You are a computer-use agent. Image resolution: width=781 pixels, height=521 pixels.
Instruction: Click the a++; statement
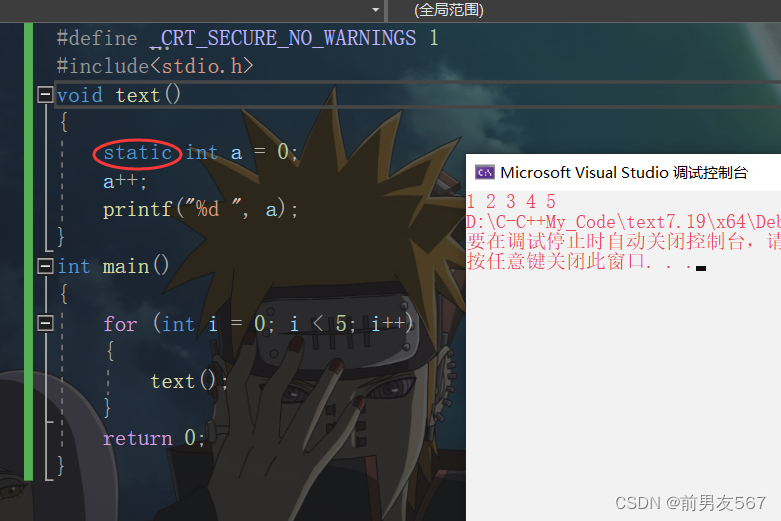pos(125,181)
